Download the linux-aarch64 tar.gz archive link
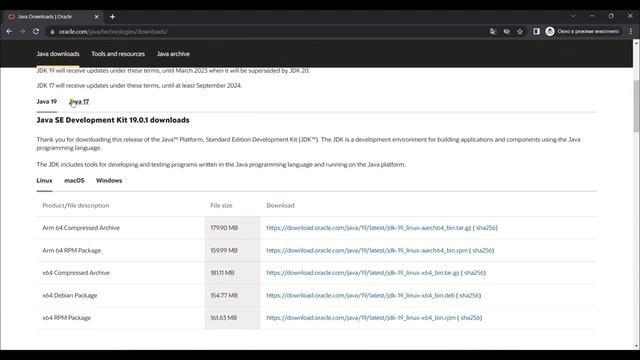640x360 pixels. pos(369,228)
